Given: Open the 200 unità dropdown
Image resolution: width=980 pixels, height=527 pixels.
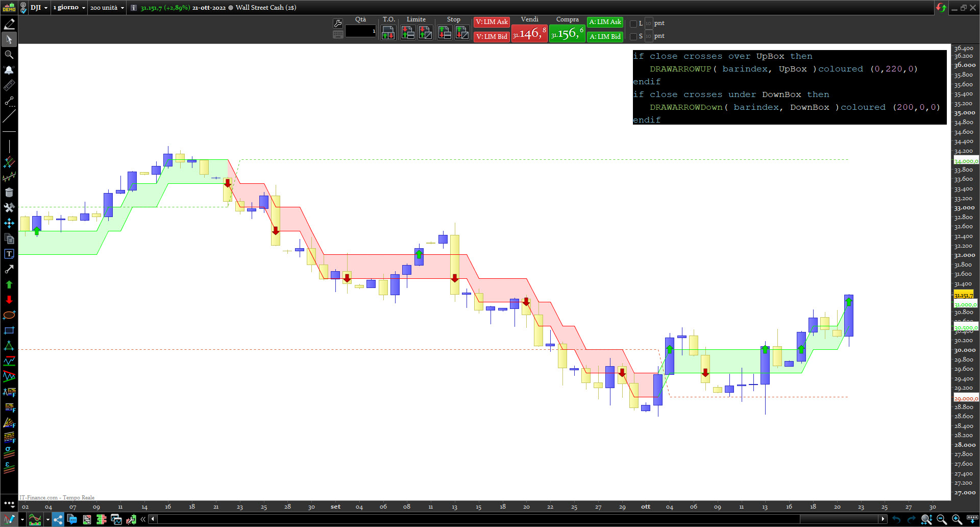Looking at the screenshot, I should coord(107,8).
